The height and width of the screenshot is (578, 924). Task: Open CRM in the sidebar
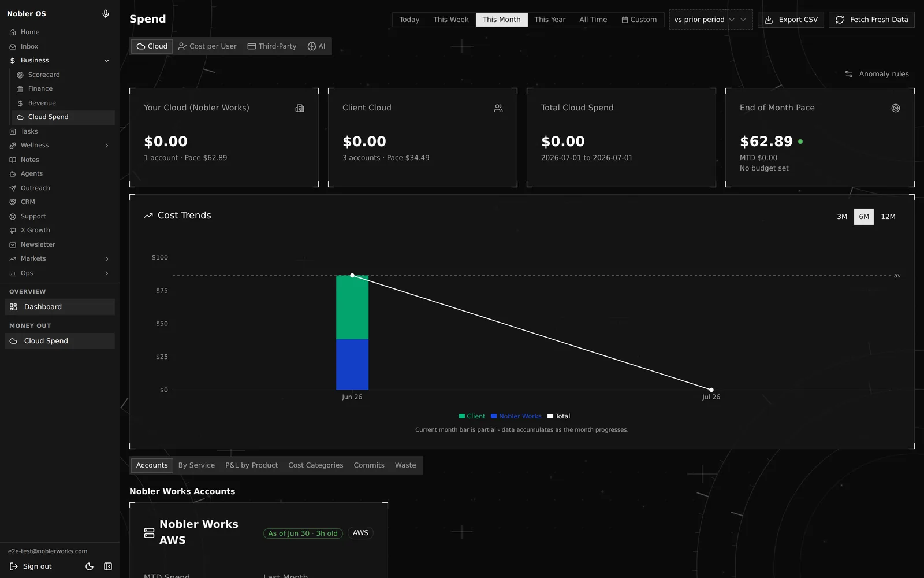(59, 202)
